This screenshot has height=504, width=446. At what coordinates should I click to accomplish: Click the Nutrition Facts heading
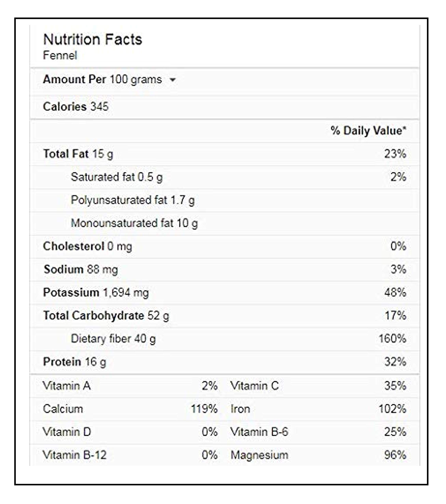tap(93, 39)
